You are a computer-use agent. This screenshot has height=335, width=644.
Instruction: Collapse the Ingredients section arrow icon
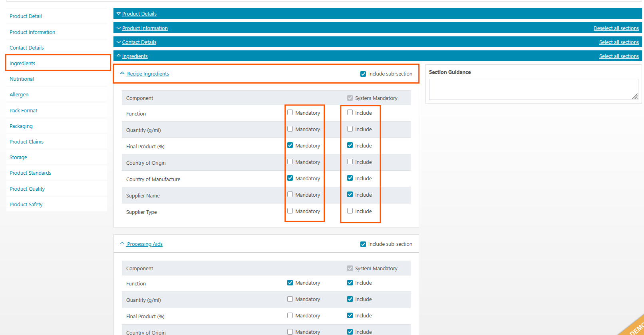point(119,56)
